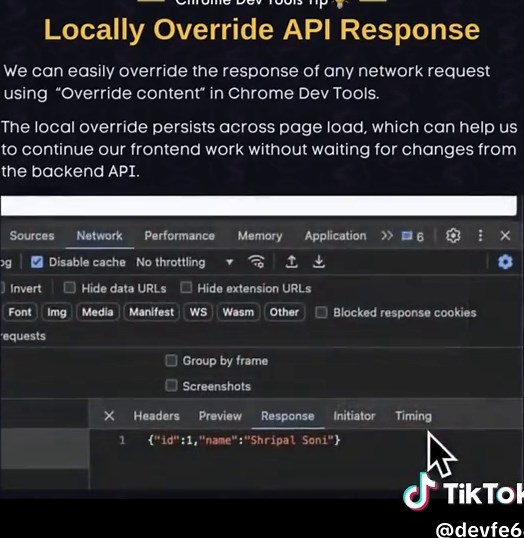The width and height of the screenshot is (524, 538).
Task: Click line number 1 in response viewer
Action: click(122, 440)
